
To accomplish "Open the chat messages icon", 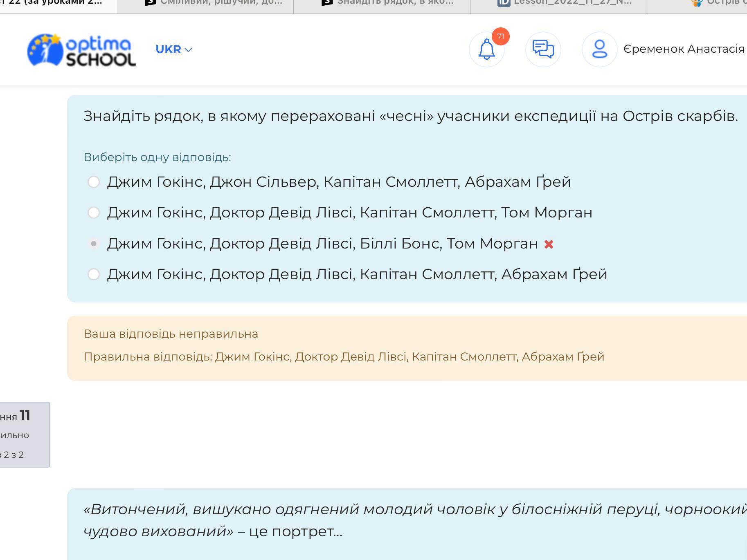I will point(543,49).
